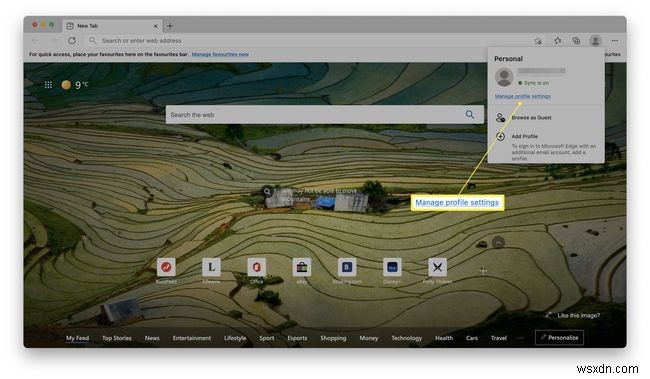Open the Forty Thieves quick link tile

(437, 267)
